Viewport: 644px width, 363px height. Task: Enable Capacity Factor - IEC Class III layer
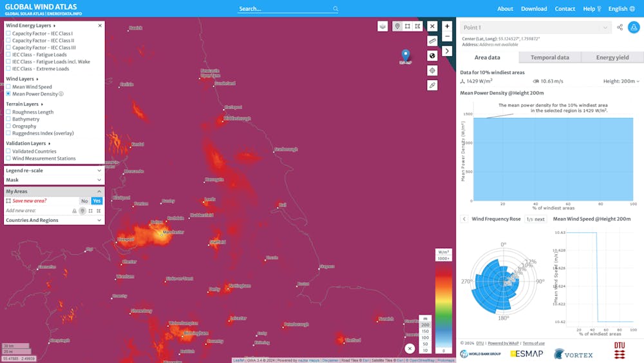(8, 47)
